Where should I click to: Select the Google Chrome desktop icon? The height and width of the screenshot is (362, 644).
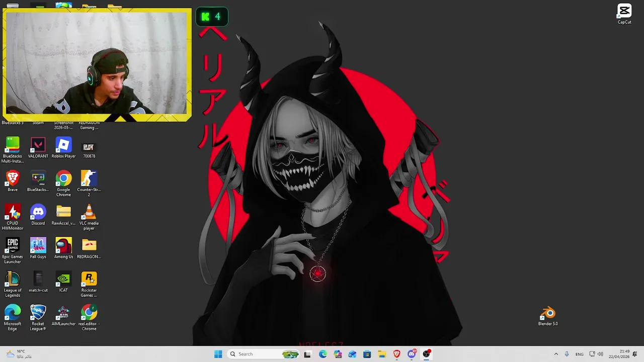coord(63,184)
